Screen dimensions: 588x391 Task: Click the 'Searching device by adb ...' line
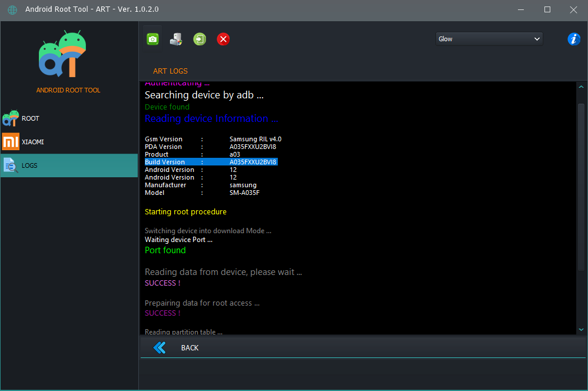pos(204,95)
